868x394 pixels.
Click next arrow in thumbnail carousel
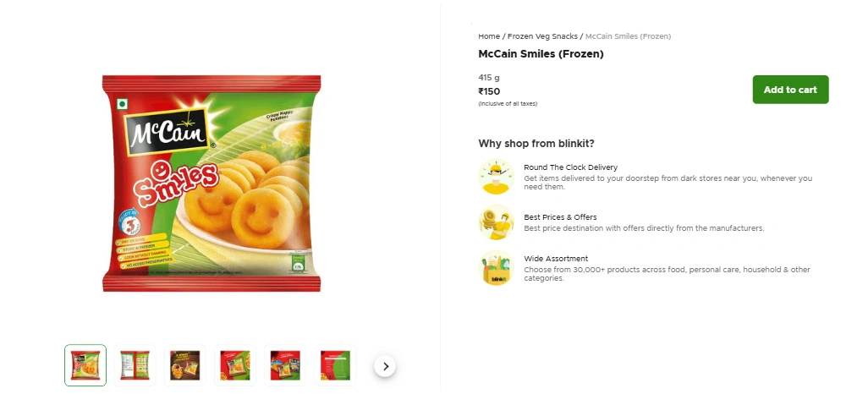point(386,366)
